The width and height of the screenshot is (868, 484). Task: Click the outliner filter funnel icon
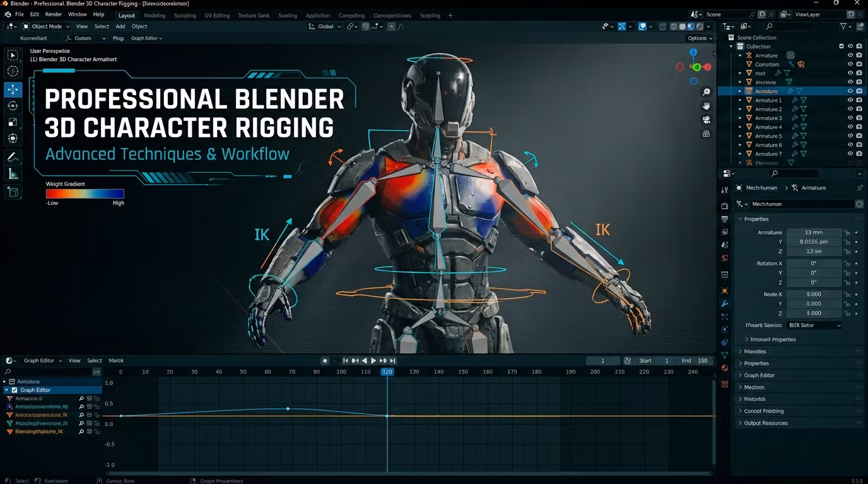pos(844,26)
